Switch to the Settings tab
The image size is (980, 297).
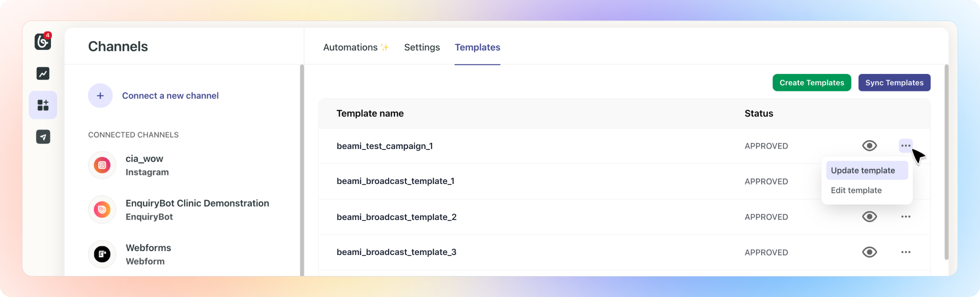(422, 47)
